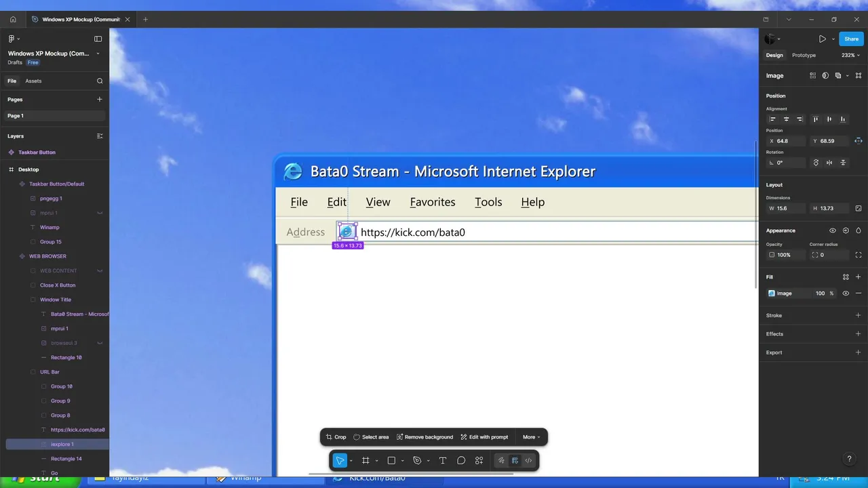Click the Rotation angle field
Image resolution: width=868 pixels, height=488 pixels.
(x=786, y=163)
